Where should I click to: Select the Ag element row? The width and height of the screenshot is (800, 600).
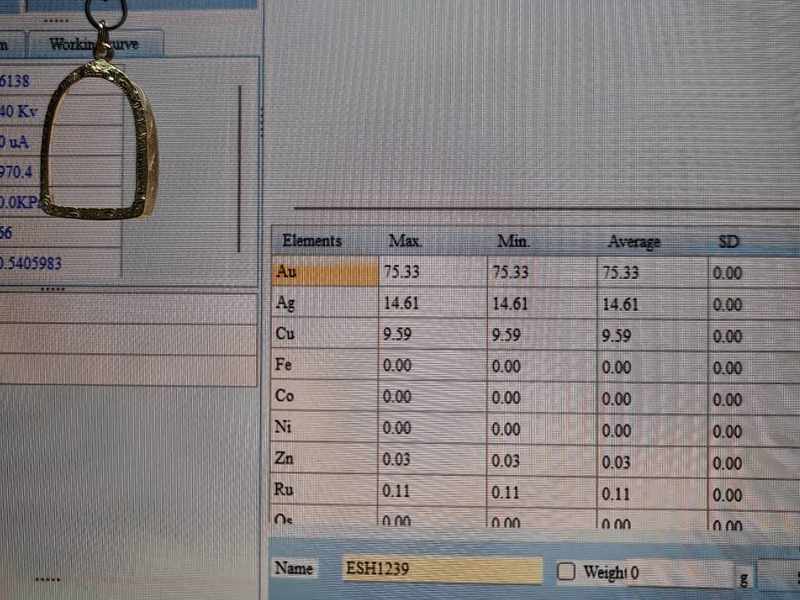click(324, 303)
